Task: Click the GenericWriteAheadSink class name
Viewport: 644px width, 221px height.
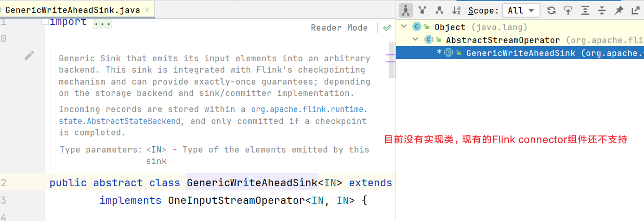Action: click(x=252, y=183)
